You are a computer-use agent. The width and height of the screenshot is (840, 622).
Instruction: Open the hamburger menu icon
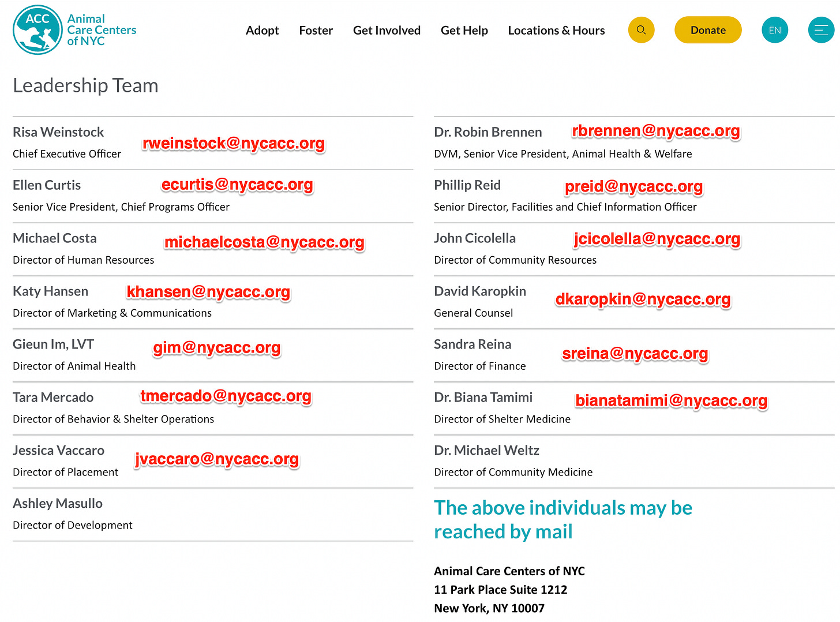(822, 30)
